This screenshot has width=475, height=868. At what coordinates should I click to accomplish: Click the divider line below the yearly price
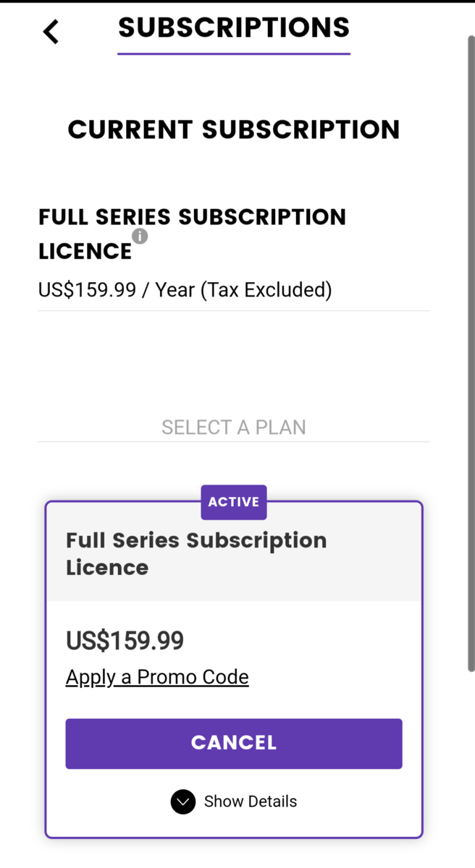click(234, 311)
